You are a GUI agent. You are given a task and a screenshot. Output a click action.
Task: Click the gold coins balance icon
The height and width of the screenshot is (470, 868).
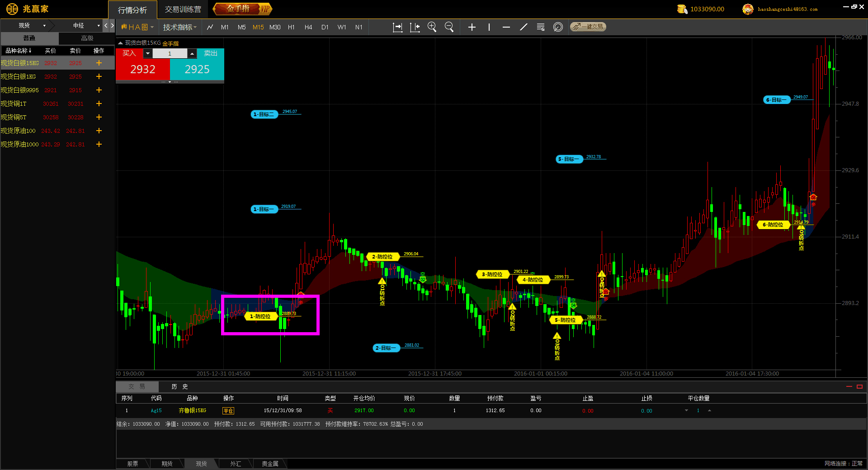(x=682, y=9)
